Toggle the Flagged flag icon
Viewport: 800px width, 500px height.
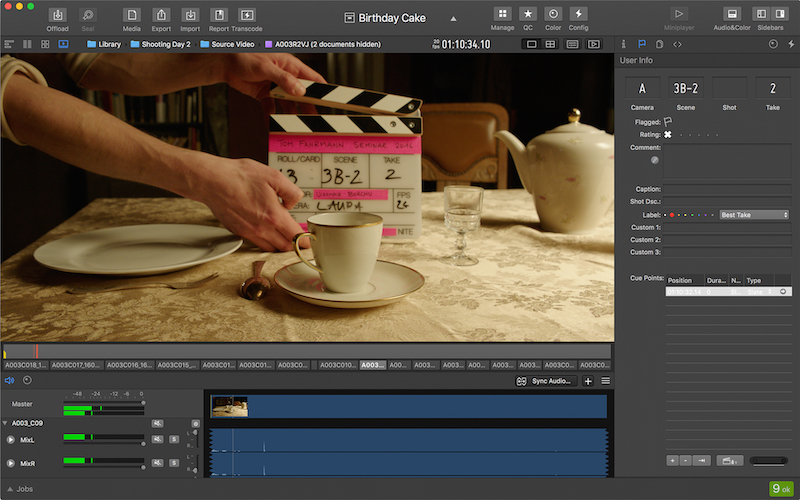coord(667,121)
